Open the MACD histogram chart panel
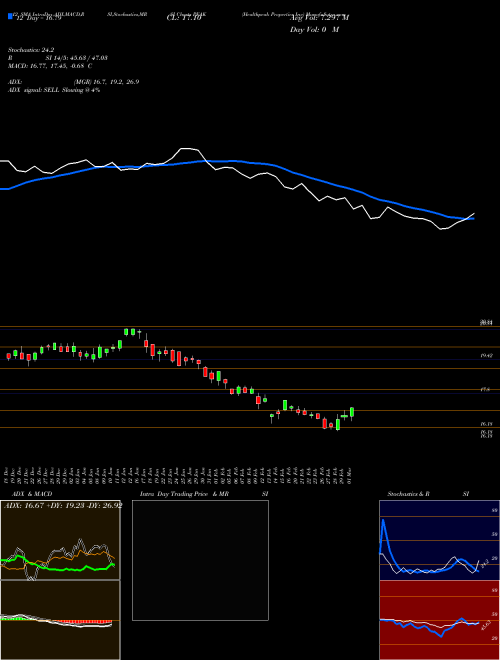The height and width of the screenshot is (660, 500). pos(60,620)
